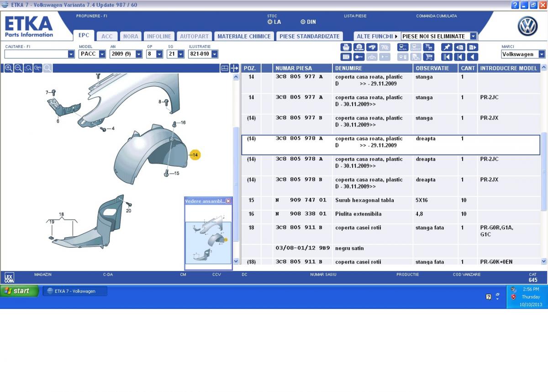Jump to first with double-bar arrow icon

(x=447, y=57)
